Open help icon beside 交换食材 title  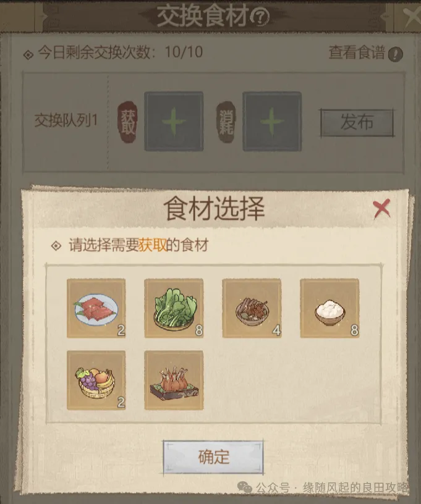pos(260,17)
